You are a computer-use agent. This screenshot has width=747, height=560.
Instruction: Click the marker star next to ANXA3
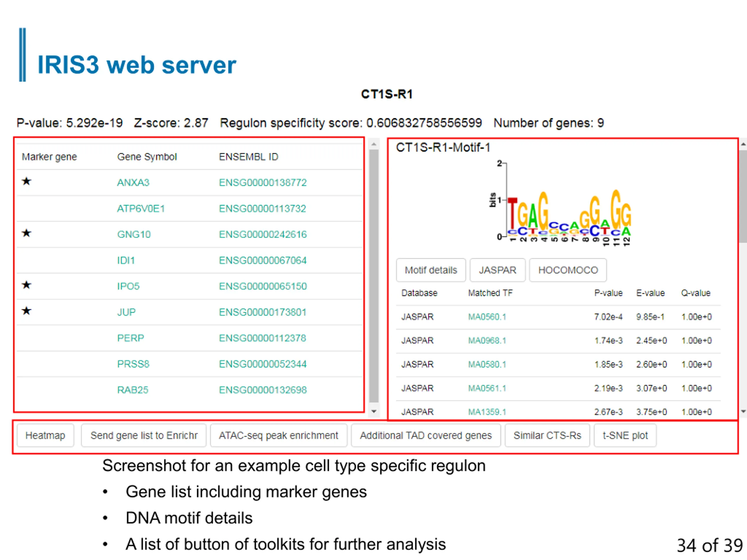point(27,181)
